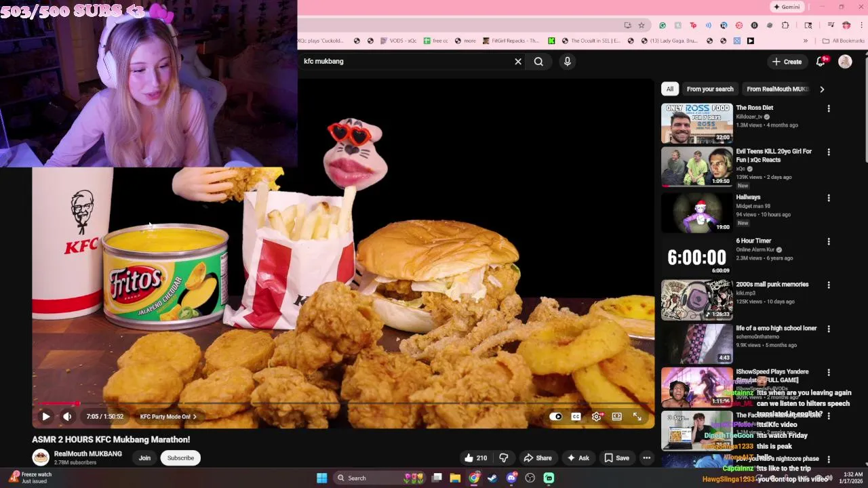
Task: Open Windows Start menu
Action: pyautogui.click(x=322, y=478)
